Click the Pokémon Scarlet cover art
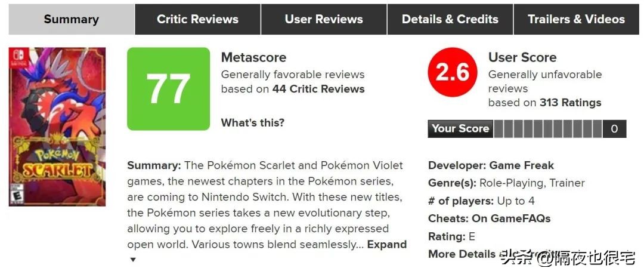 (57, 127)
